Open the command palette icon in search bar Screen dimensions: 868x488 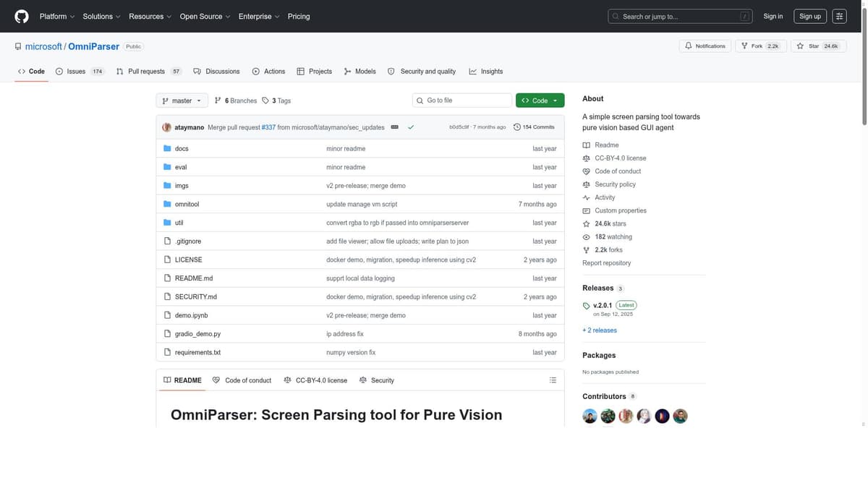(x=746, y=15)
